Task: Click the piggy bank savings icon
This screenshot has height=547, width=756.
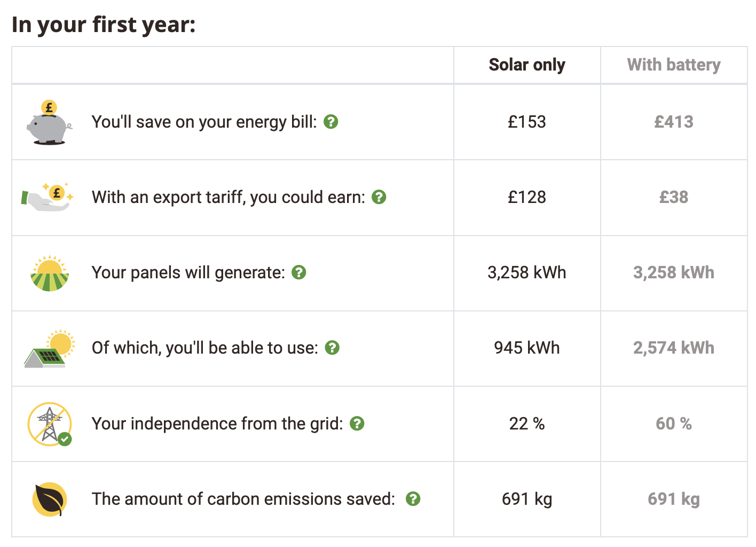Action: click(49, 123)
